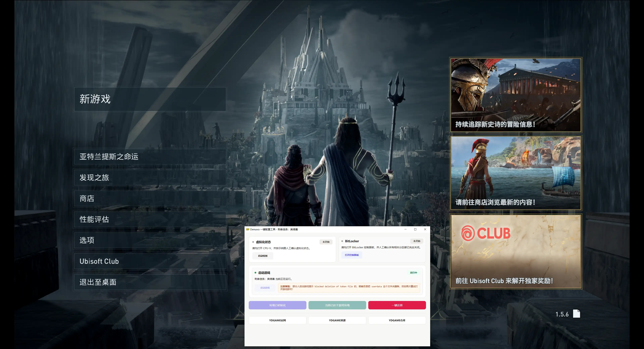Click the green 运行中 status badge
The width and height of the screenshot is (644, 349).
[x=414, y=273]
